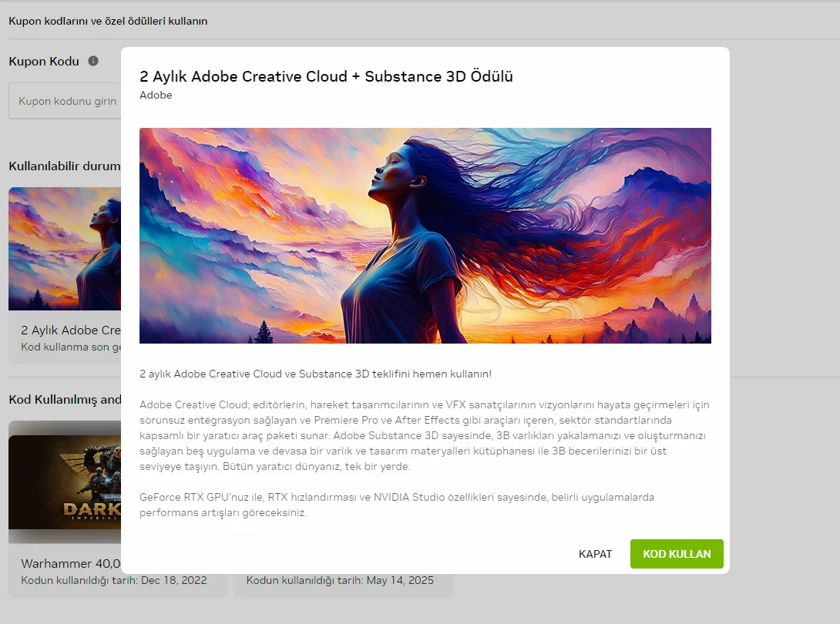Click '2 aylık Adobe Creative Cloud ve Substance 3D teklifini hemen kullanın!' line

point(315,374)
